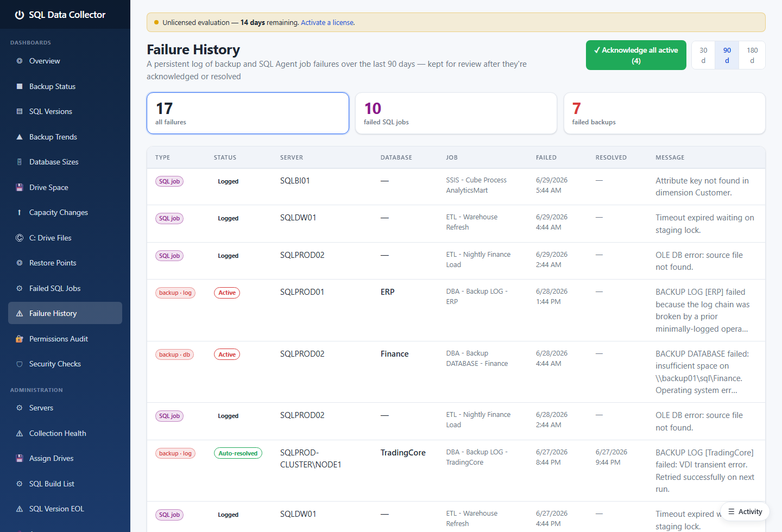Follow the Activate a license link
Viewport: 782px width, 532px height.
click(x=327, y=22)
